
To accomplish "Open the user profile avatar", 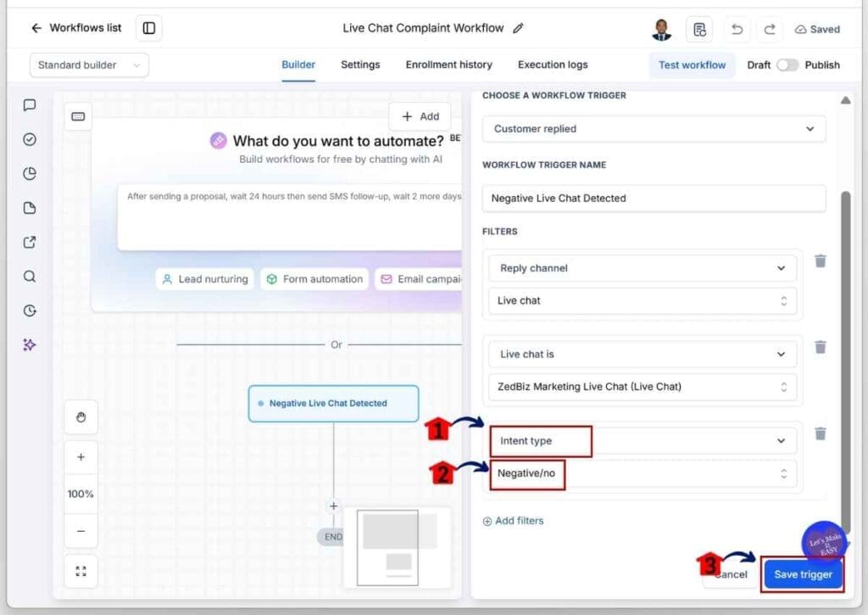I will click(661, 29).
